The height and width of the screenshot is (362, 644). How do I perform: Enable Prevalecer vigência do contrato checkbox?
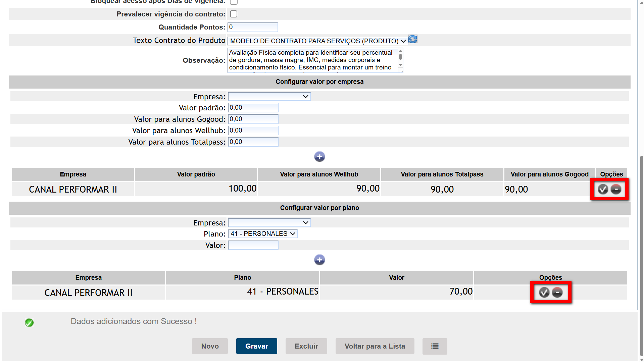234,14
